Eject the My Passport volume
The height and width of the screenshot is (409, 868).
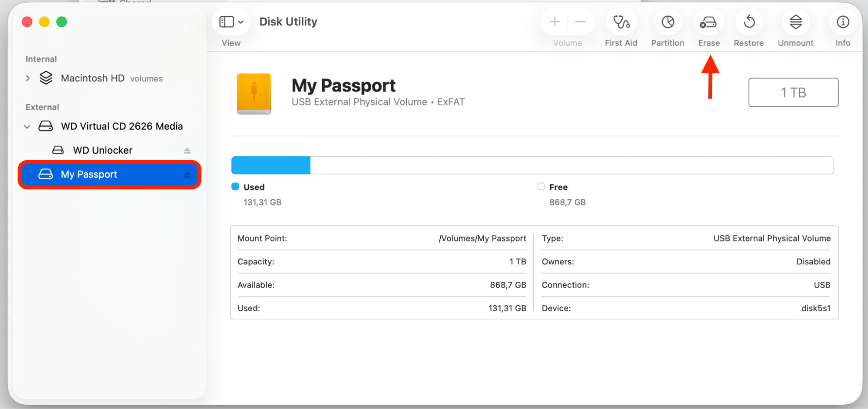click(187, 175)
